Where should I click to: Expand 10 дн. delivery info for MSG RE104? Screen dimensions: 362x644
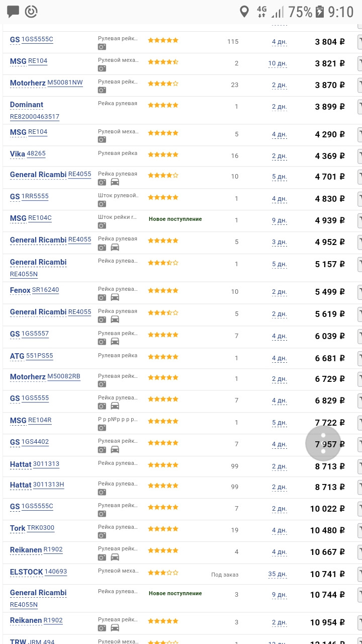277,63
